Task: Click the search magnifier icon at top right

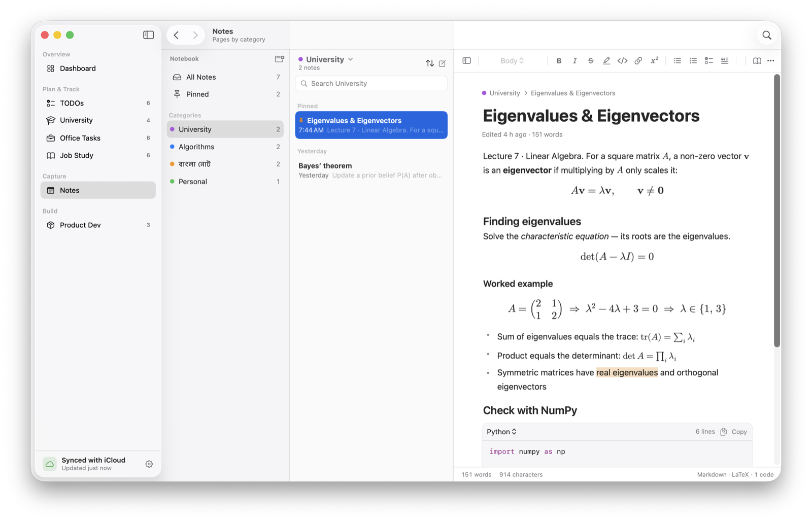Action: pyautogui.click(x=767, y=35)
